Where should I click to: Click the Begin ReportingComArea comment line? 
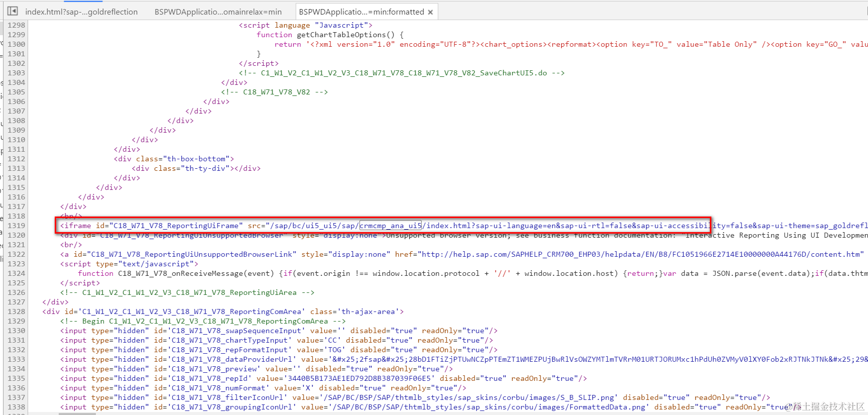point(203,321)
